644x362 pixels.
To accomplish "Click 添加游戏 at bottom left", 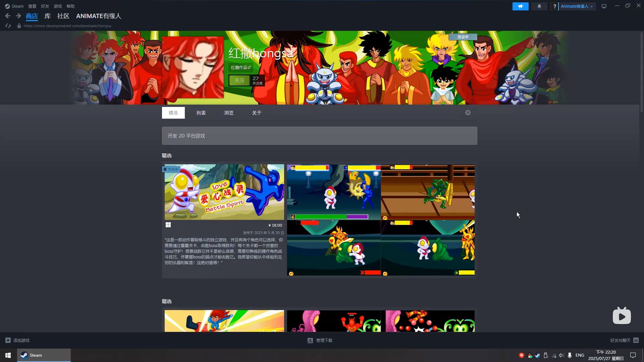I will pyautogui.click(x=21, y=340).
